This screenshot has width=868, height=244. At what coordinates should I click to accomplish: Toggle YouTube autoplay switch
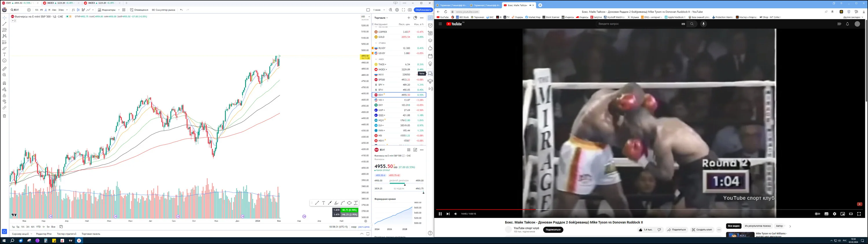(x=817, y=214)
